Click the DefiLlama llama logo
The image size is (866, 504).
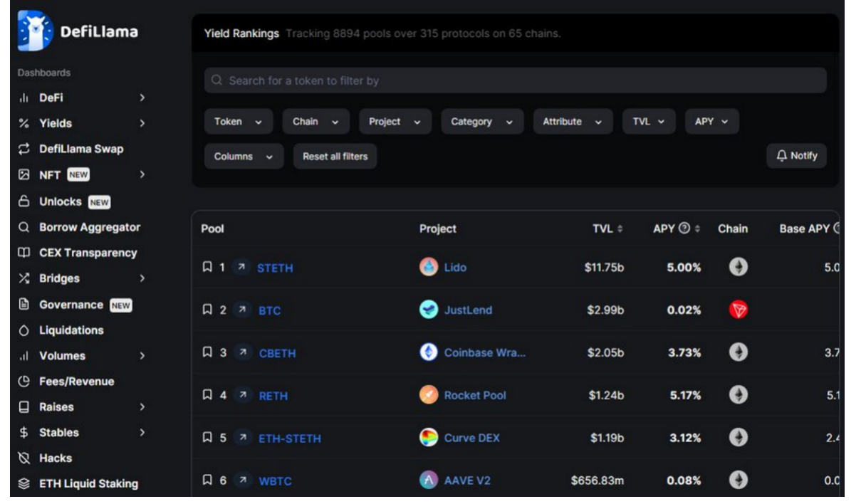[x=35, y=31]
